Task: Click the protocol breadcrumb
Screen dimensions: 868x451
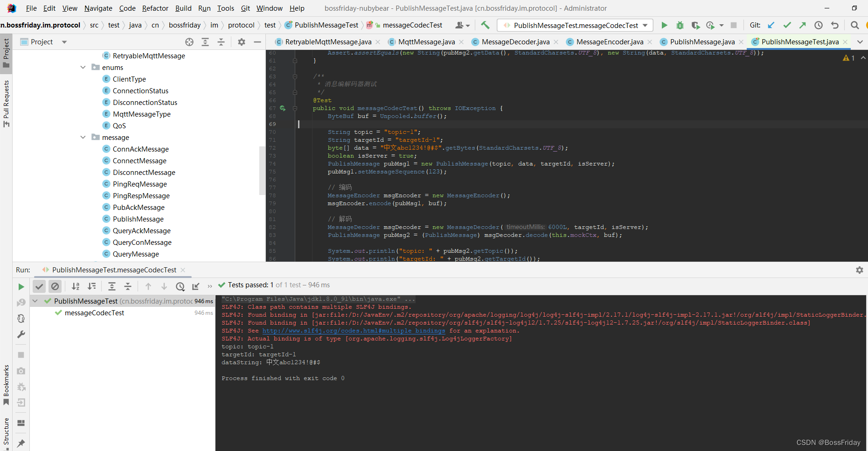Action: coord(241,25)
